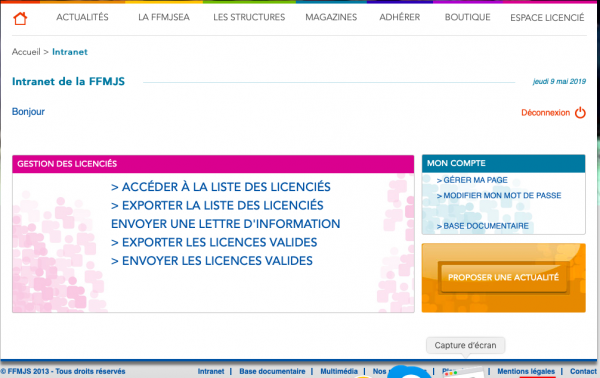Open the ADHÉRER menu
Image resolution: width=600 pixels, height=378 pixels.
399,17
